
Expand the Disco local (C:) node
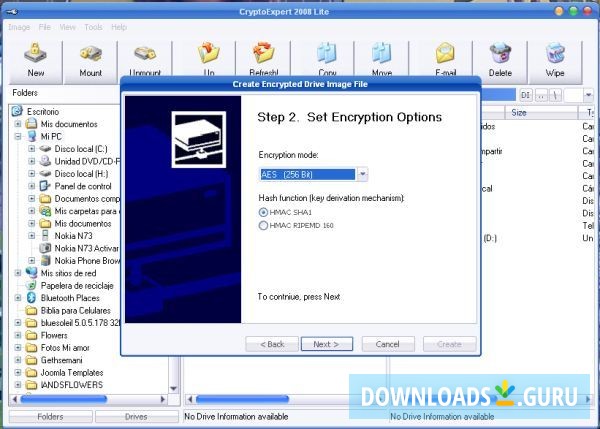click(x=32, y=149)
